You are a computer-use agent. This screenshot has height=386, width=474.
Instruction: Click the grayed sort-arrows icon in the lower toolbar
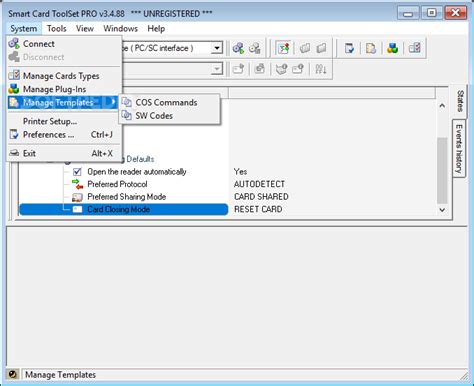coord(321,69)
